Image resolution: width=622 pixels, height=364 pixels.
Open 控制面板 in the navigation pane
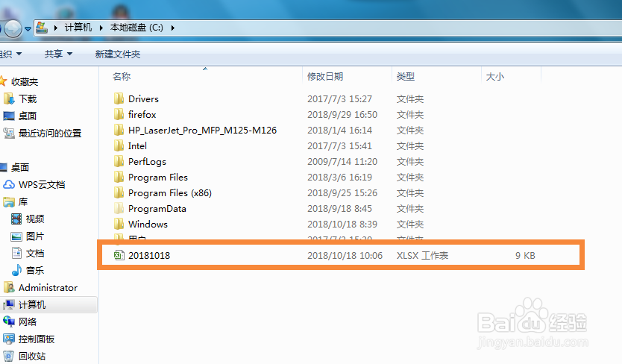click(x=37, y=339)
